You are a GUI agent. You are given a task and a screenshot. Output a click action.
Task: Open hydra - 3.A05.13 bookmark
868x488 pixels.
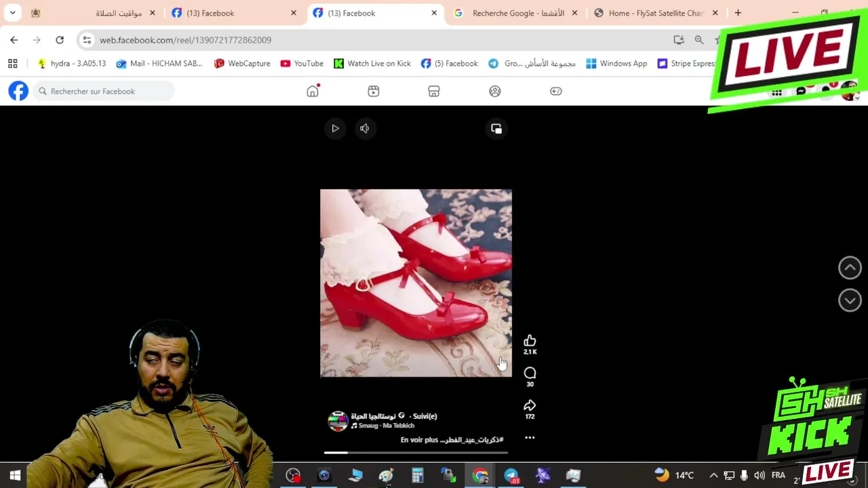(x=72, y=64)
